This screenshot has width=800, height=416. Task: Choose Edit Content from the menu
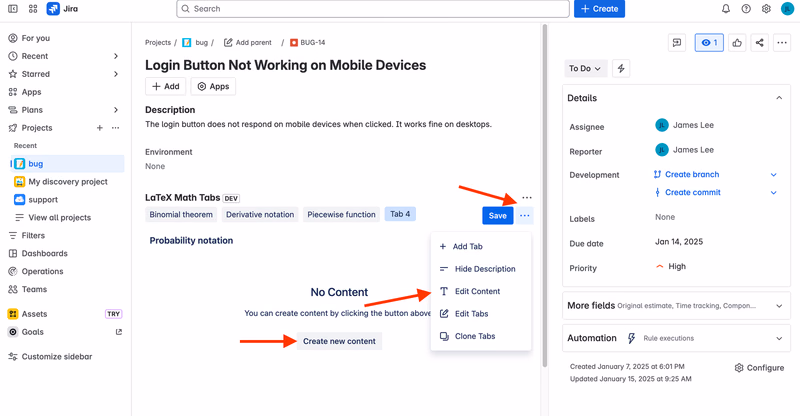pyautogui.click(x=481, y=291)
